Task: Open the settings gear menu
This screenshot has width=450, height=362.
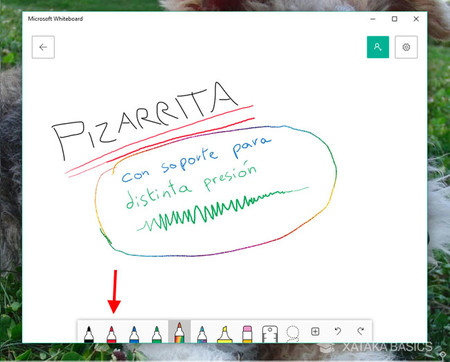Action: (x=406, y=47)
